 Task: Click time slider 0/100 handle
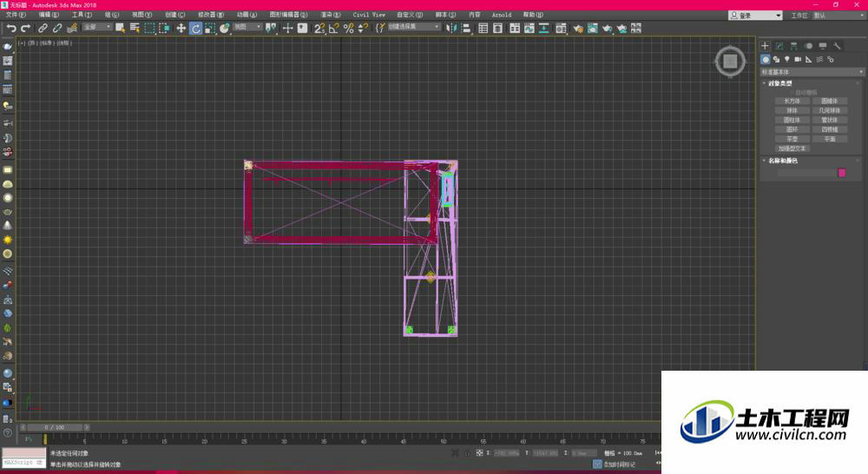(55, 427)
